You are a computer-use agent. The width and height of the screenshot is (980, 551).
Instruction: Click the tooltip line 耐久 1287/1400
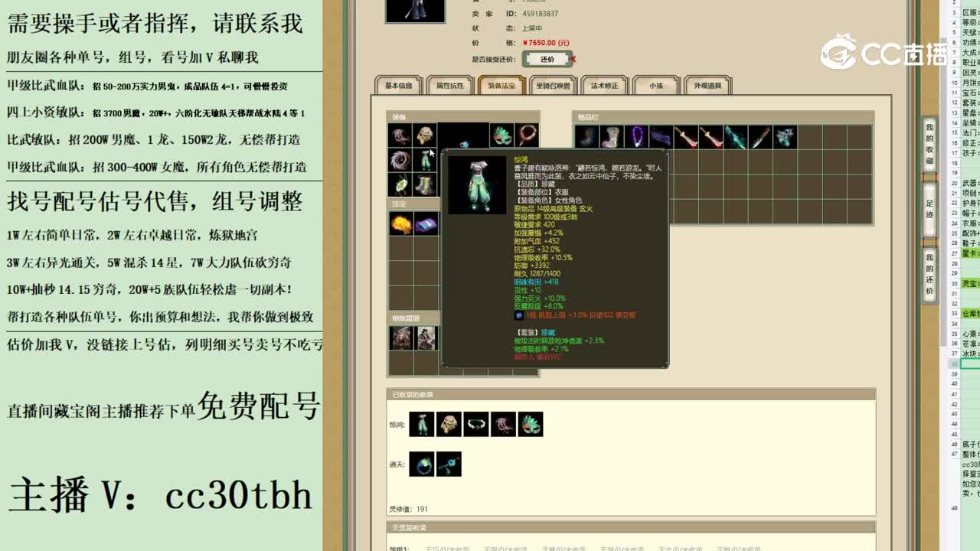click(x=537, y=273)
